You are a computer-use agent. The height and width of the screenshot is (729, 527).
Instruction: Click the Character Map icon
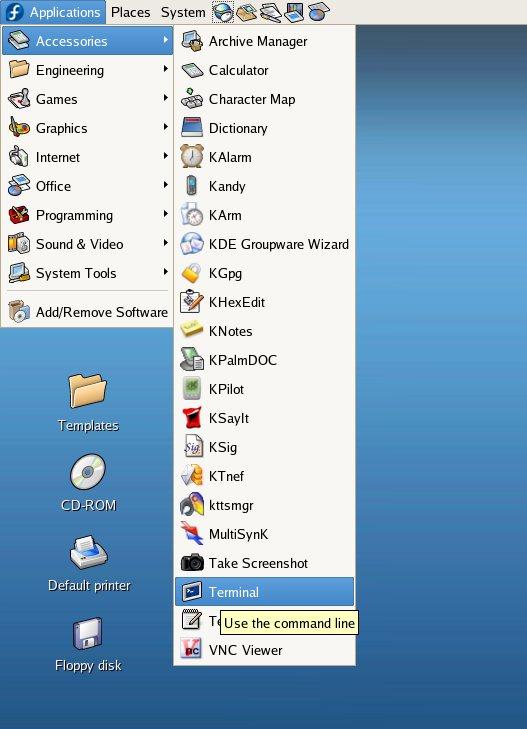[191, 99]
